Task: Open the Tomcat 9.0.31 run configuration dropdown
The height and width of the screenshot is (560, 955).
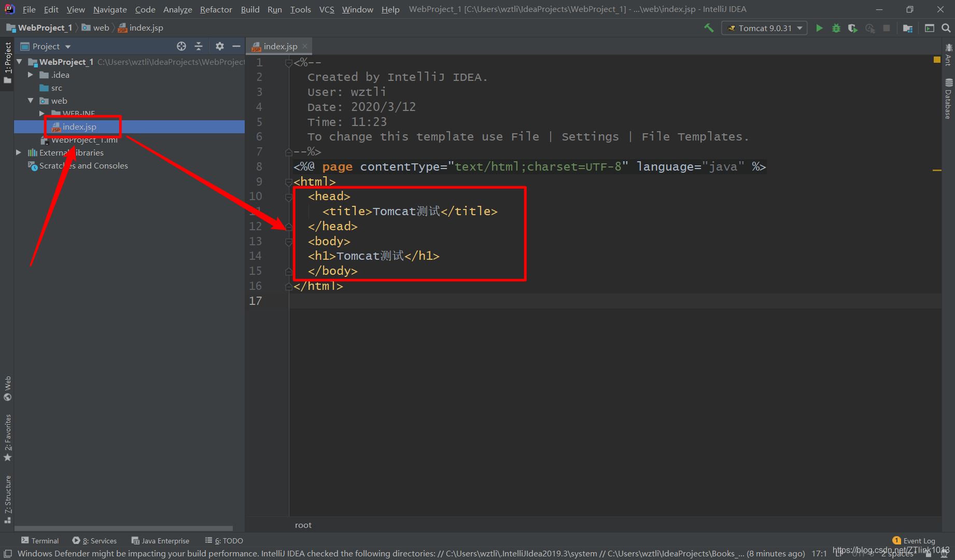Action: [x=764, y=28]
